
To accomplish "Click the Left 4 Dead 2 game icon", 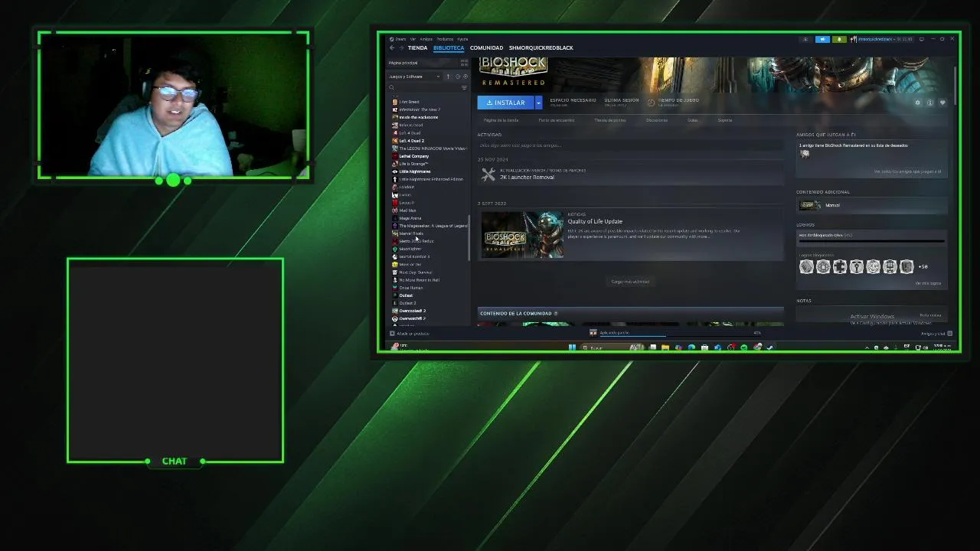I will click(395, 141).
